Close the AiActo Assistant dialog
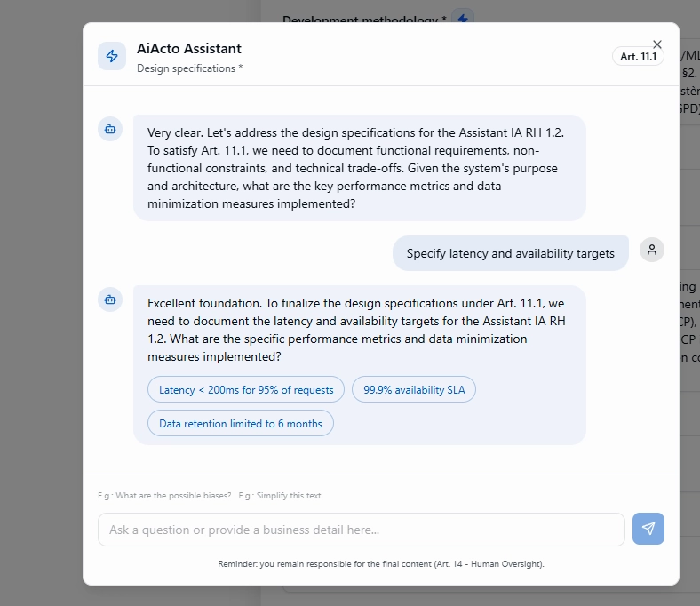Screen dimensions: 700x606 tap(657, 44)
